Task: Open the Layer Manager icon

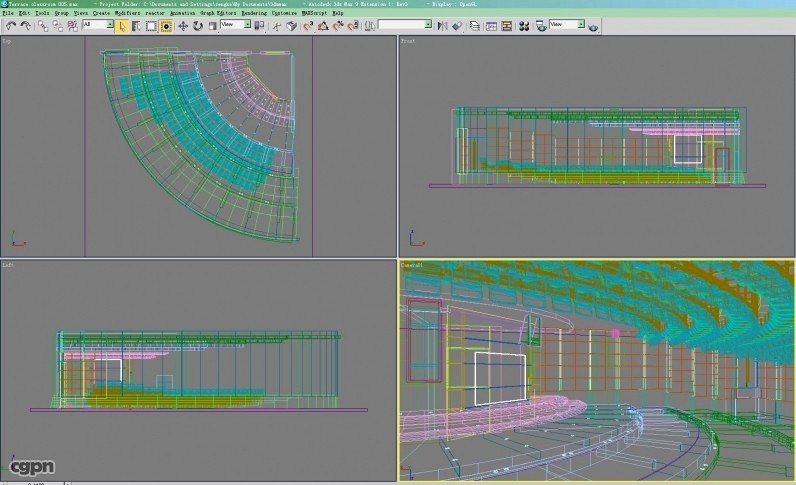Action: (474, 25)
